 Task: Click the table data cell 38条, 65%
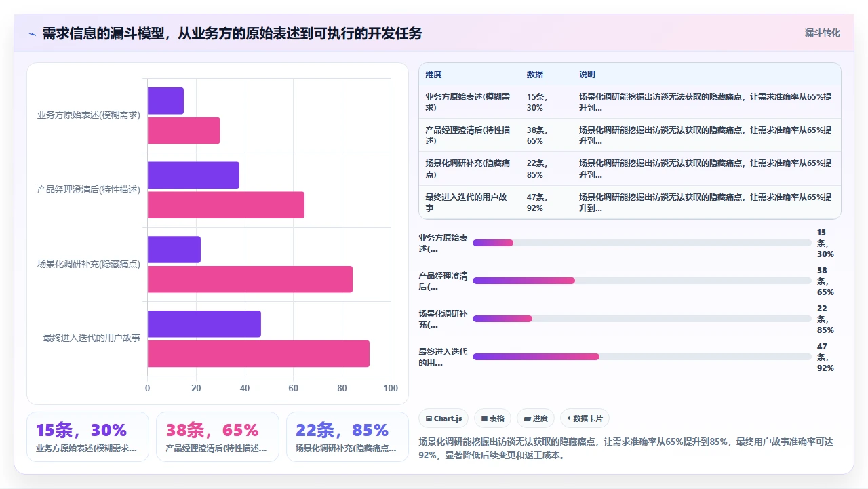point(546,136)
